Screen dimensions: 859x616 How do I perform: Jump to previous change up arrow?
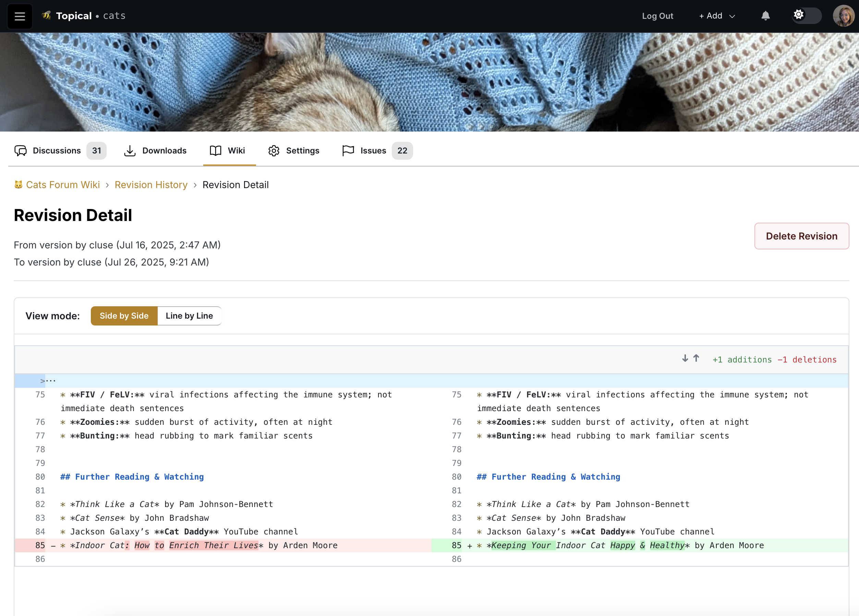click(696, 358)
